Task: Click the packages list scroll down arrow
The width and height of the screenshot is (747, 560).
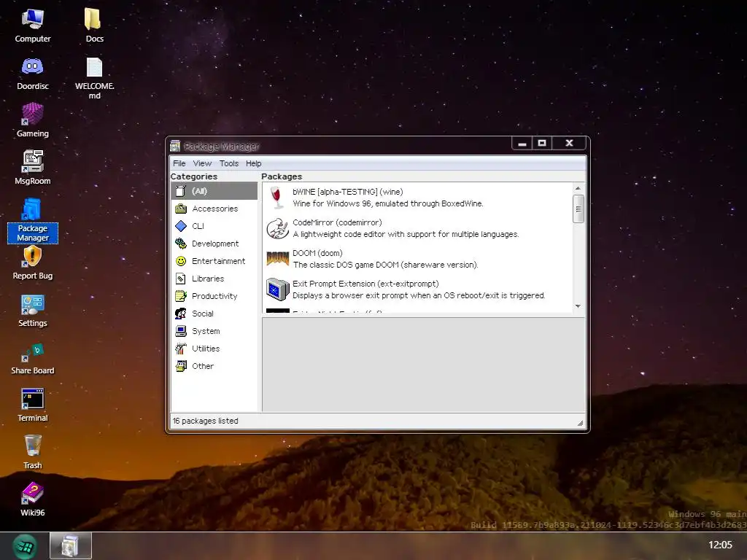Action: pos(578,306)
